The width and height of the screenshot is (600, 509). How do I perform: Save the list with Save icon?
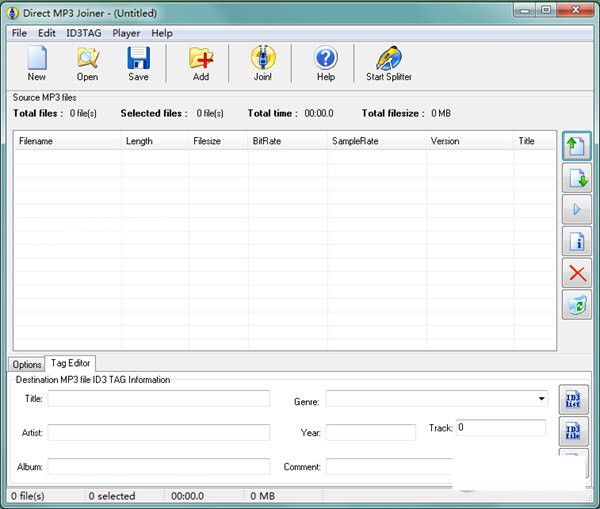click(139, 64)
